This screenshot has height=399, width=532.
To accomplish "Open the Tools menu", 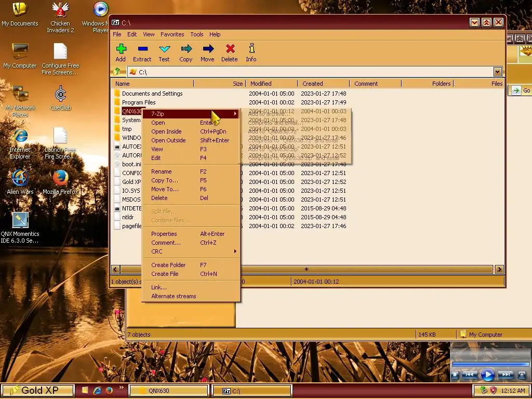I will pos(197,34).
